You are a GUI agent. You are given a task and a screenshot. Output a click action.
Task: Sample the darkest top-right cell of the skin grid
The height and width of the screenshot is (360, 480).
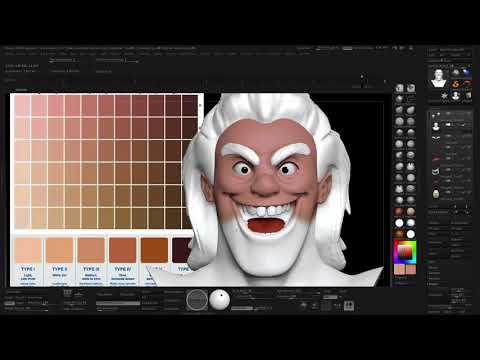point(190,105)
